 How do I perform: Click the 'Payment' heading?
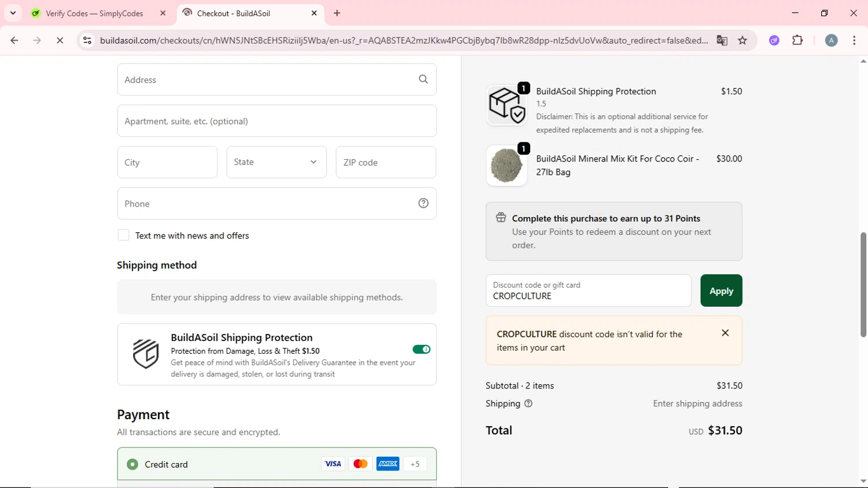(x=143, y=414)
